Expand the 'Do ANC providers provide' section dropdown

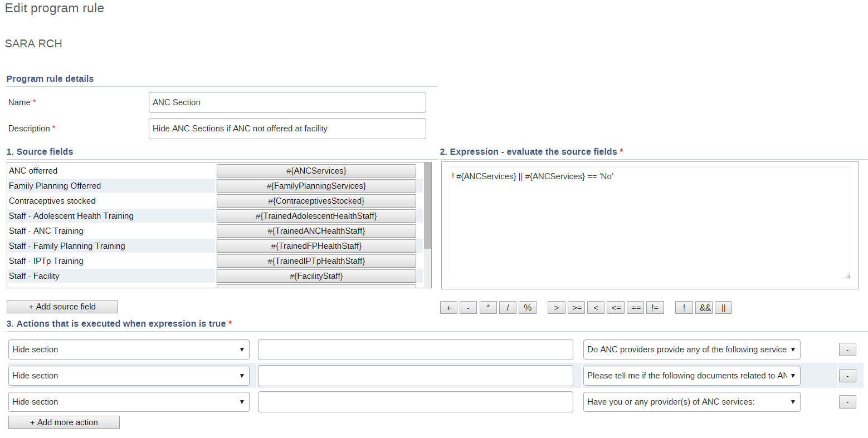(x=691, y=350)
